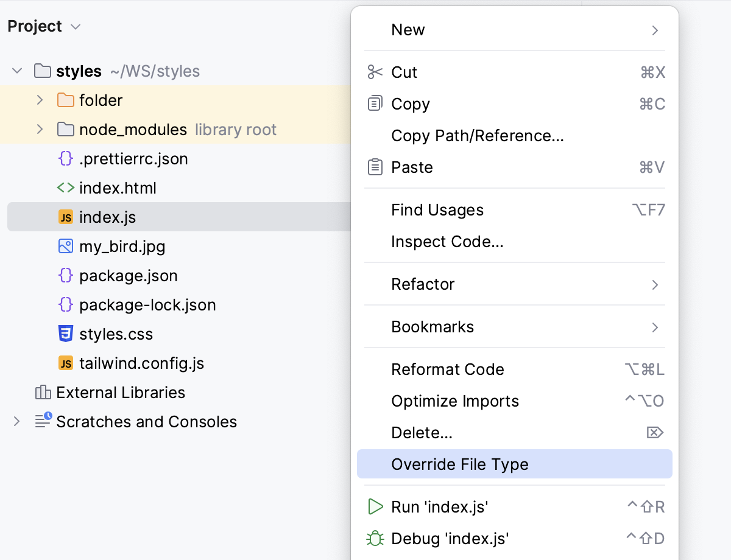
Task: Select the Run icon next to Run 'index.js'
Action: click(x=376, y=506)
